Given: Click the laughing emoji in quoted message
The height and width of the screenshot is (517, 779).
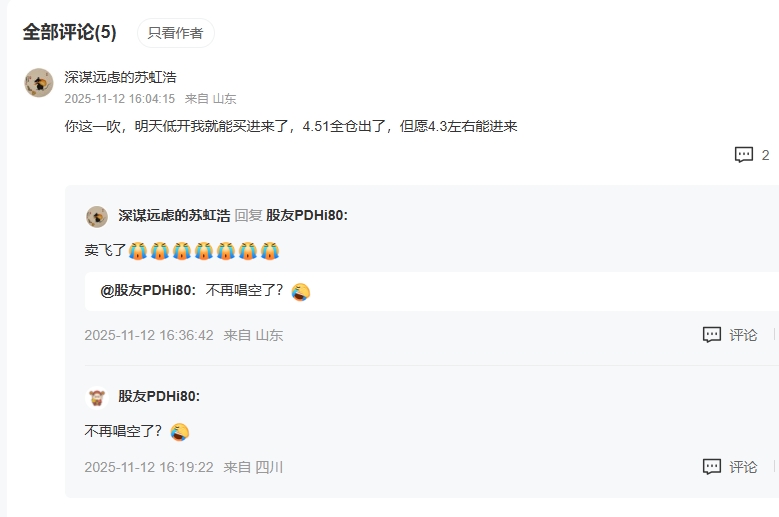Looking at the screenshot, I should click(301, 292).
